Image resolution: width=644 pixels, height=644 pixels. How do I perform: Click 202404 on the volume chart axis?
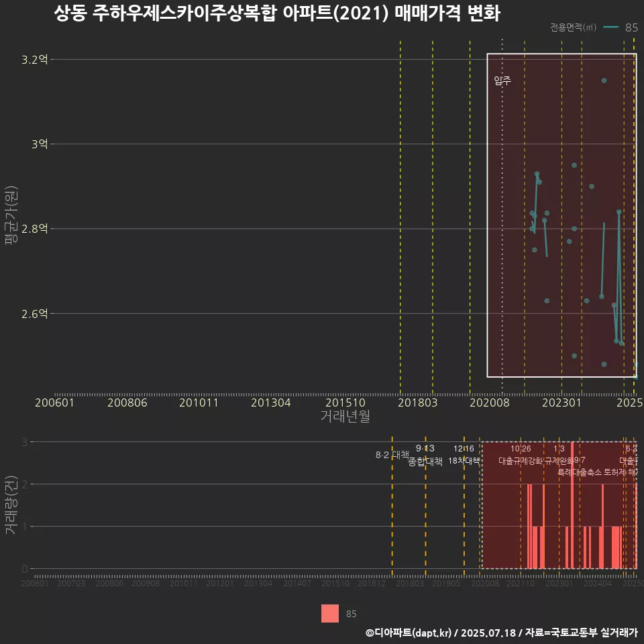(598, 583)
